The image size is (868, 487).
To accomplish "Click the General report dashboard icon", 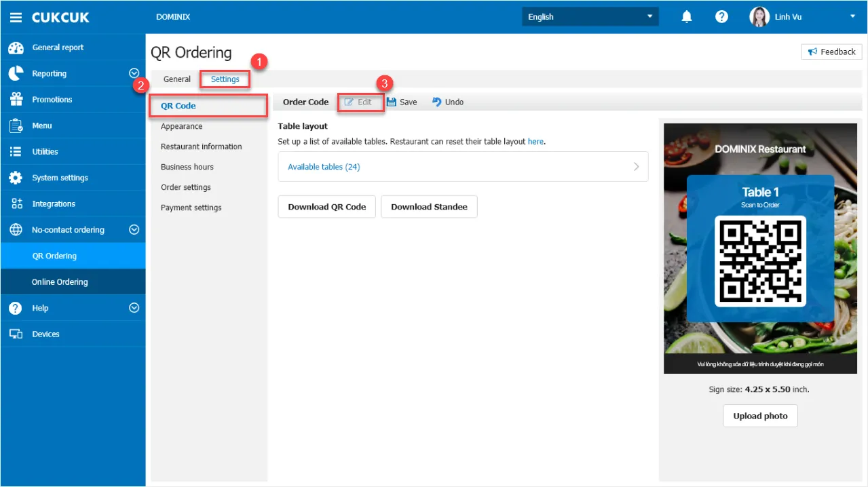I will coord(16,47).
